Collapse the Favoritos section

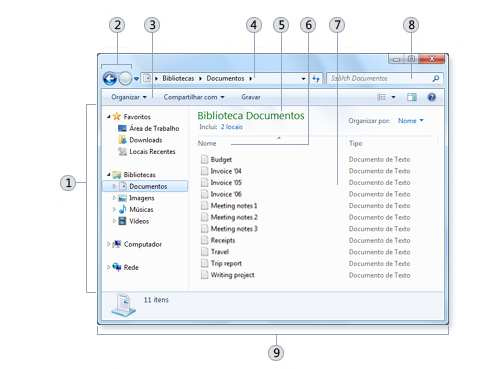[x=109, y=117]
